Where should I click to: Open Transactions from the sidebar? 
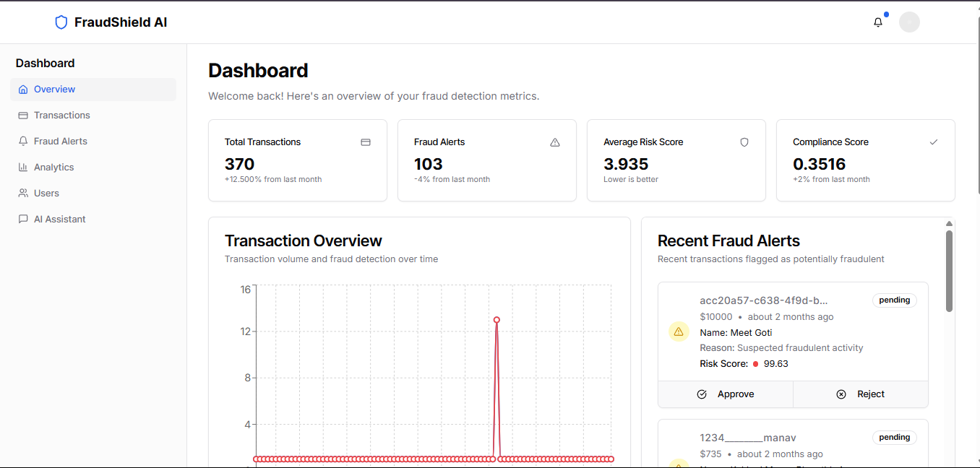(93, 116)
